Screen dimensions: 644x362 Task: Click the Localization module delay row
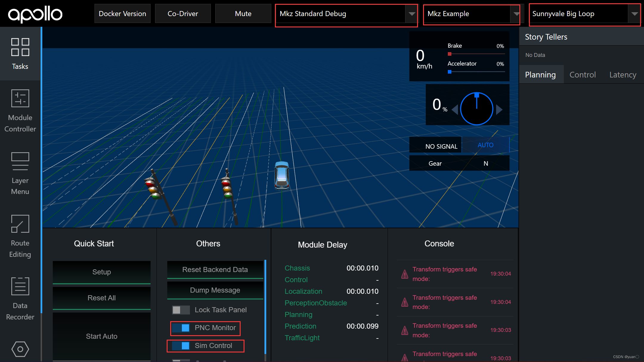point(331,291)
